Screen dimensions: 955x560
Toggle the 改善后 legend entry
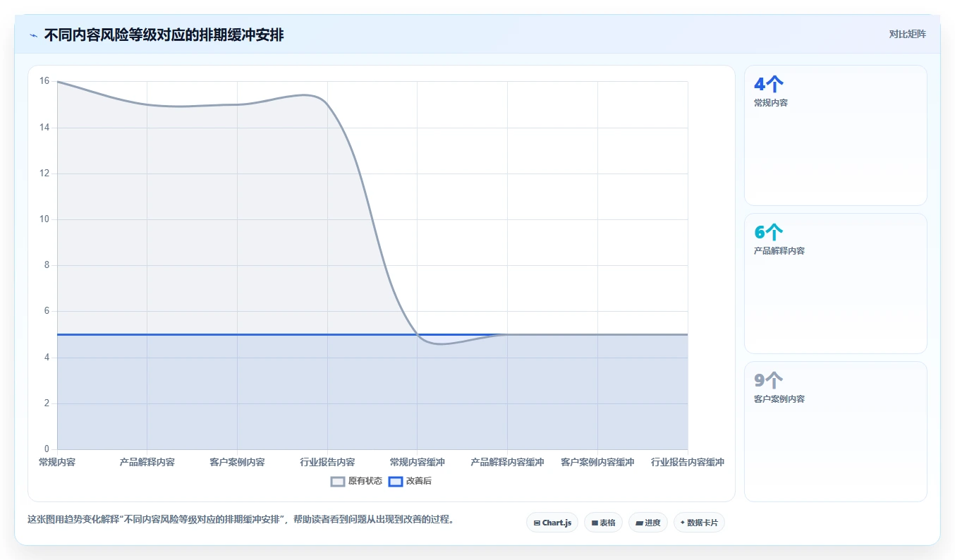coord(410,481)
